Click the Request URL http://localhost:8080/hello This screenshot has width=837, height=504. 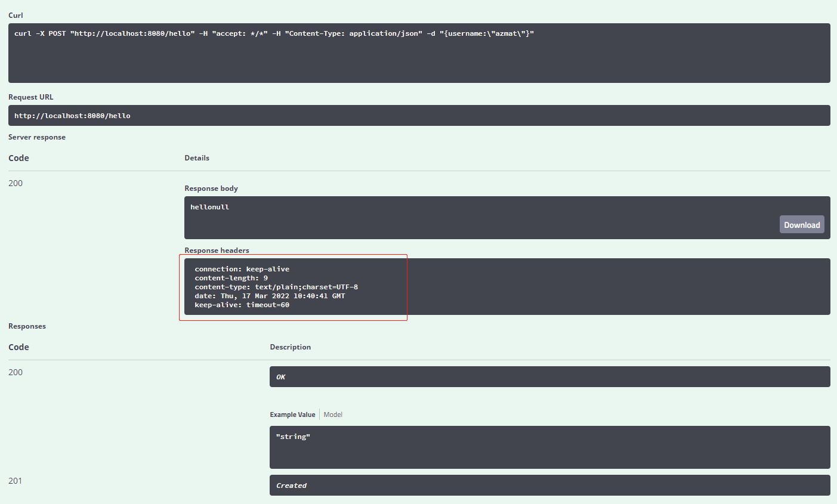72,116
